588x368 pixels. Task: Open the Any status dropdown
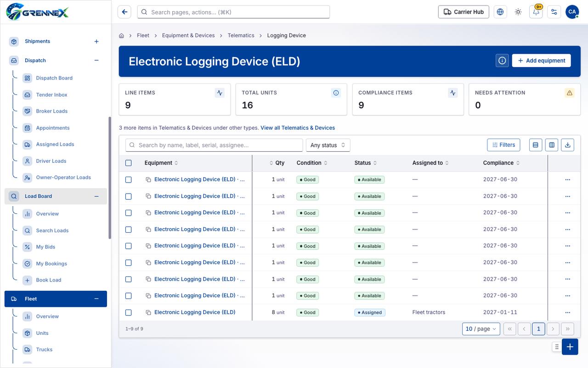[328, 145]
